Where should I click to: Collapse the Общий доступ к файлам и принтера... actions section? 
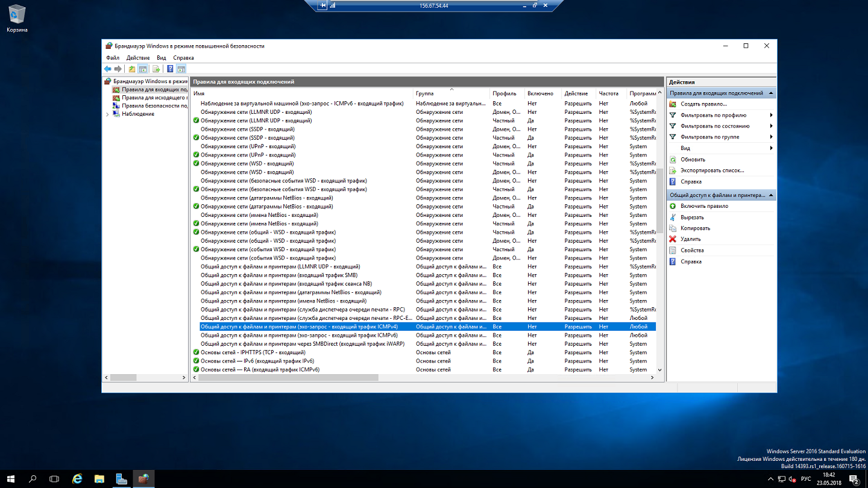pos(771,195)
